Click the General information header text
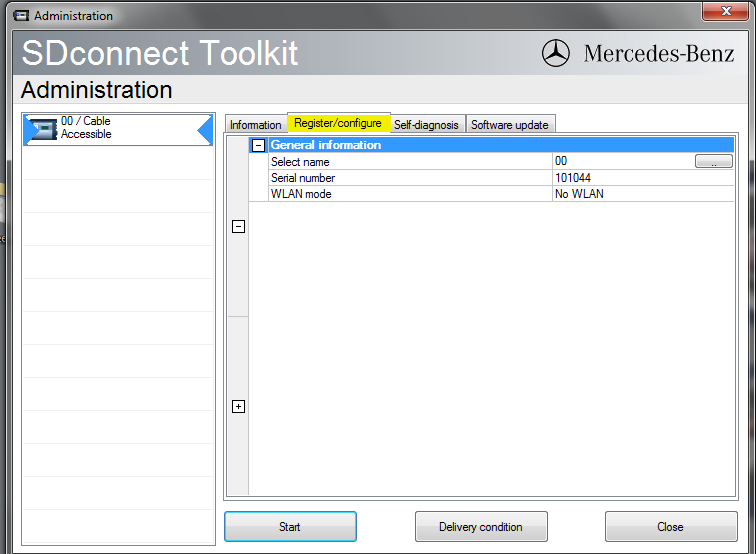 pos(325,145)
